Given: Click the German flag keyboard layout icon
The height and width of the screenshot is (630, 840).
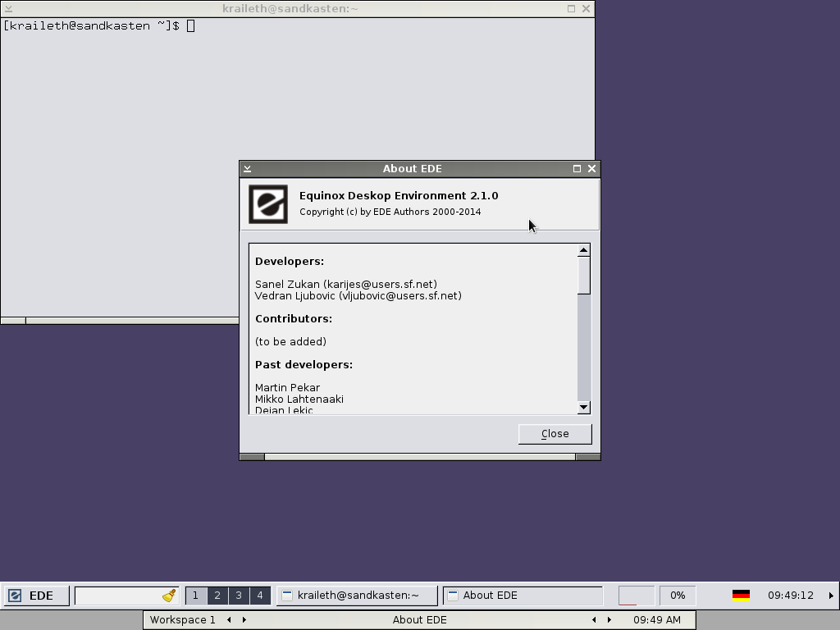Looking at the screenshot, I should point(741,596).
